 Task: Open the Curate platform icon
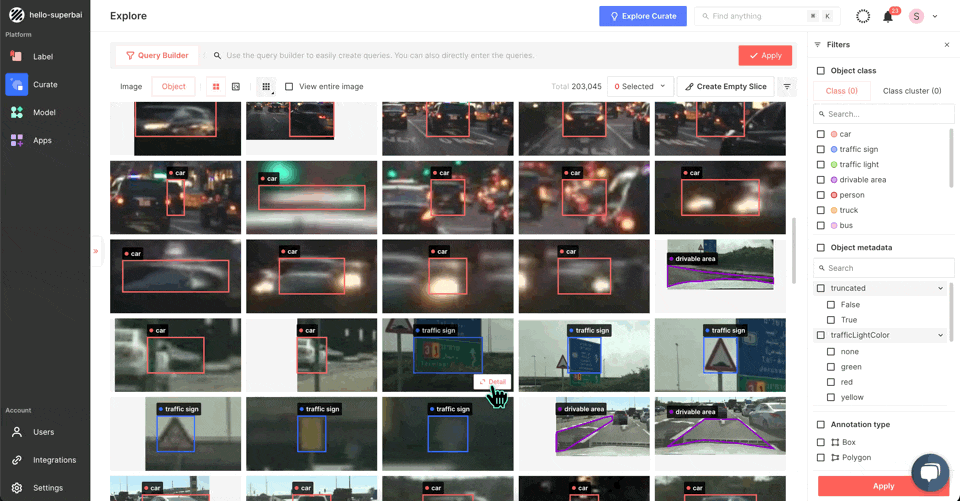[x=17, y=85]
